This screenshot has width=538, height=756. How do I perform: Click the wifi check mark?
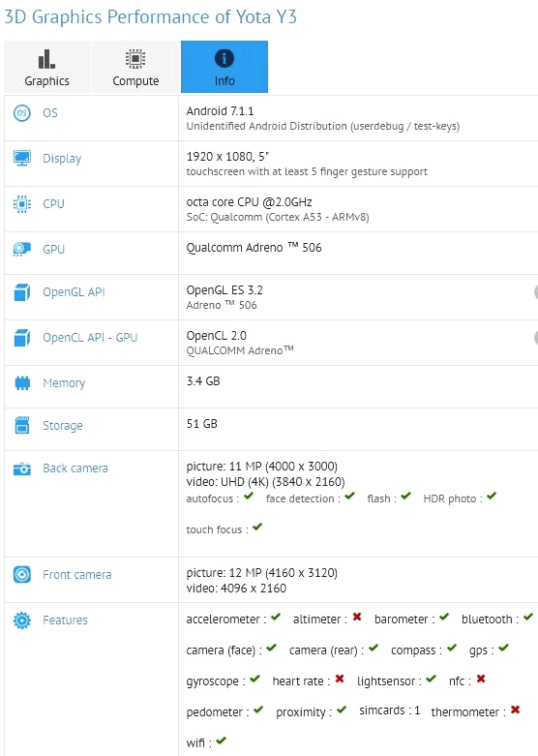click(222, 741)
